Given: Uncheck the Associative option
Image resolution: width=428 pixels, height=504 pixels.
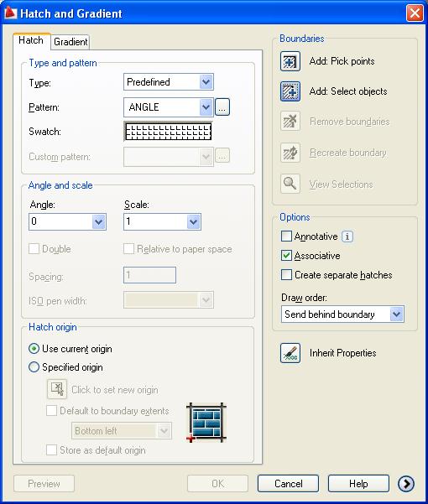Looking at the screenshot, I should click(x=286, y=256).
